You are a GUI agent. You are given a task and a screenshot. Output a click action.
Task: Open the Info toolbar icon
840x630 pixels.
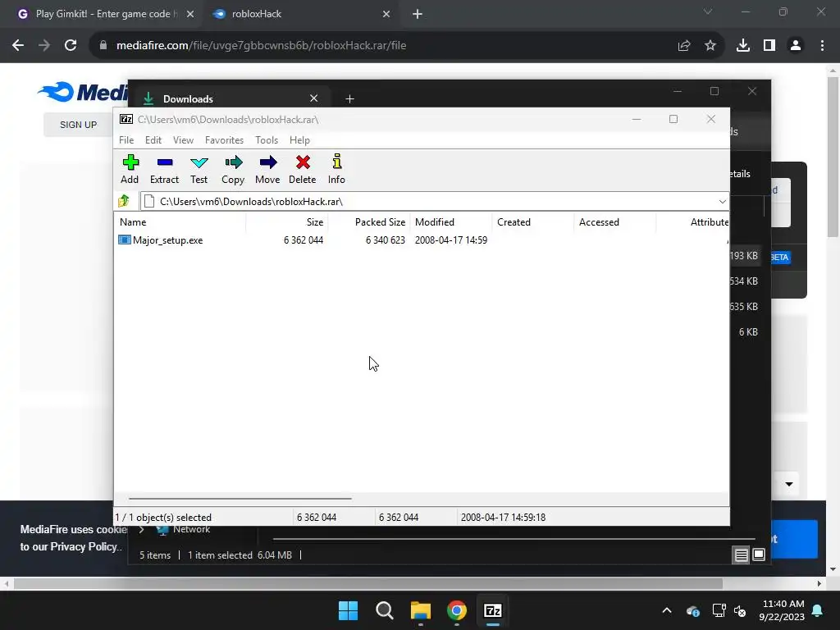336,169
